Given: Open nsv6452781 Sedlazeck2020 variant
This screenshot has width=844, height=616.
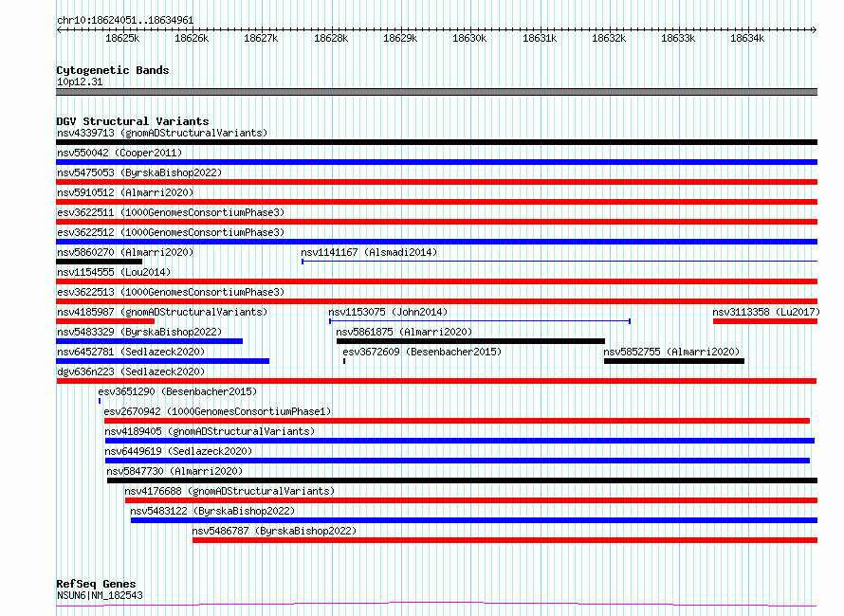Looking at the screenshot, I should click(x=131, y=352).
